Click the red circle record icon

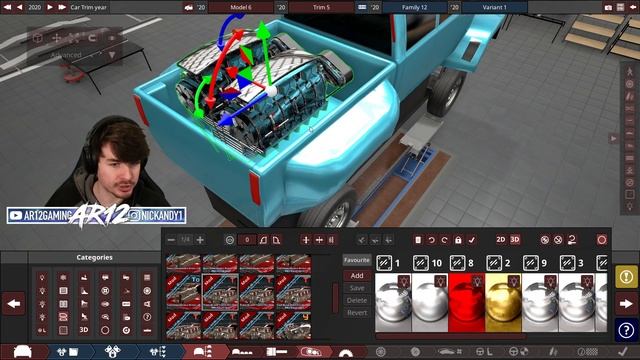[x=602, y=240]
